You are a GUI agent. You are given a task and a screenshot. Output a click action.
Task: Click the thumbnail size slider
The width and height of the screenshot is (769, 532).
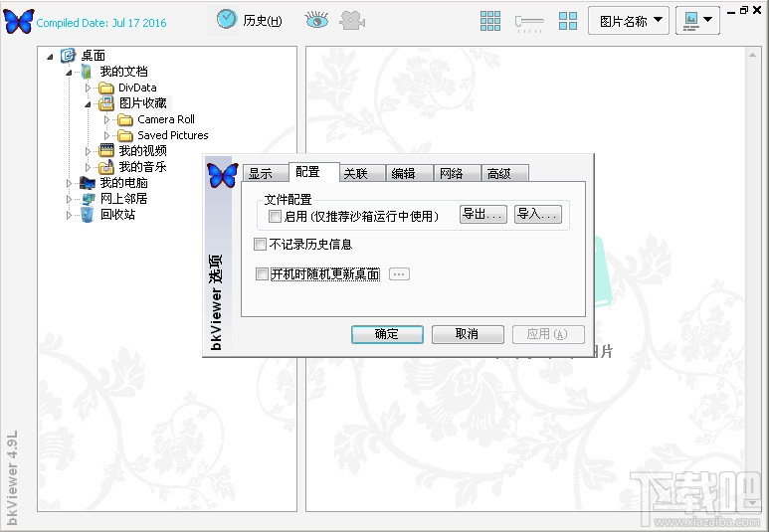tap(529, 22)
